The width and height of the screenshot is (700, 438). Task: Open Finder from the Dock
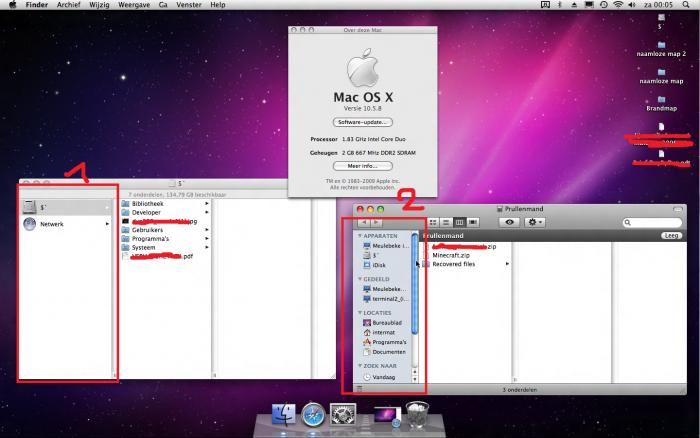[283, 414]
